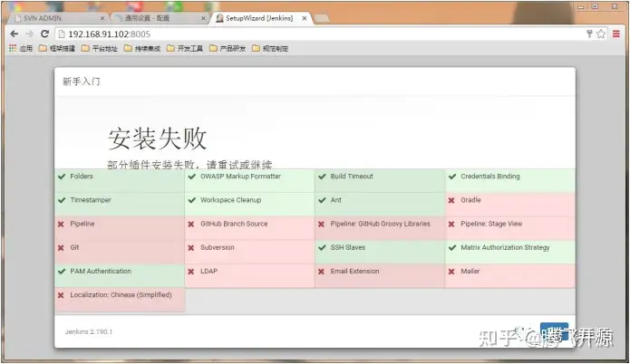Click the green check icon beside Folders
Viewport: 630px width, 364px height.
tap(62, 177)
